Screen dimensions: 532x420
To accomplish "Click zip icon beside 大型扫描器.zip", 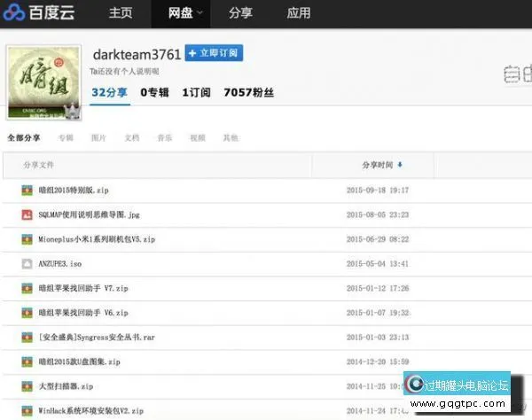I will [27, 386].
